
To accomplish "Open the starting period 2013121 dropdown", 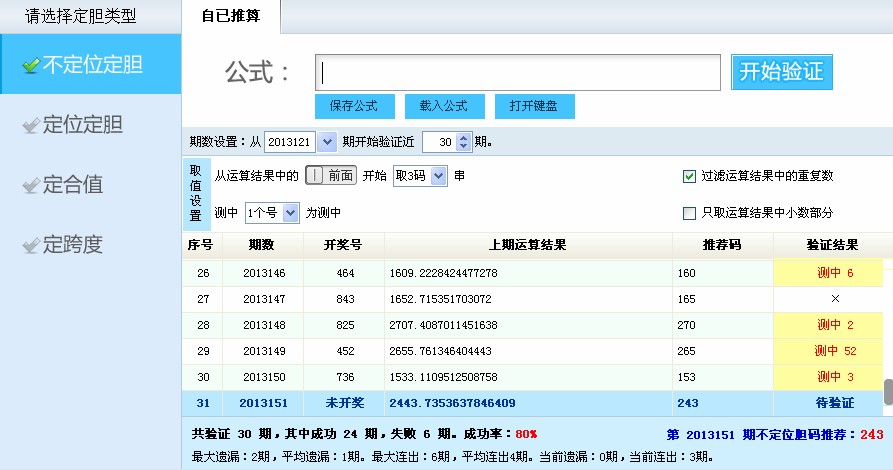I will click(x=327, y=142).
